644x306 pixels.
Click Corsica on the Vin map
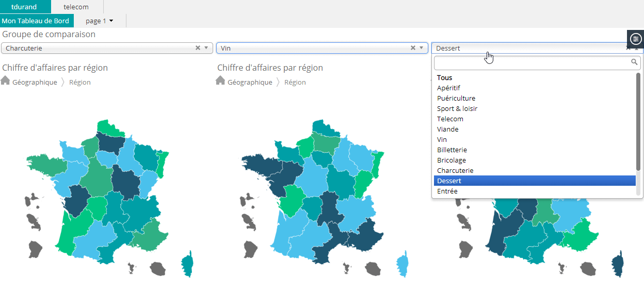tap(403, 264)
